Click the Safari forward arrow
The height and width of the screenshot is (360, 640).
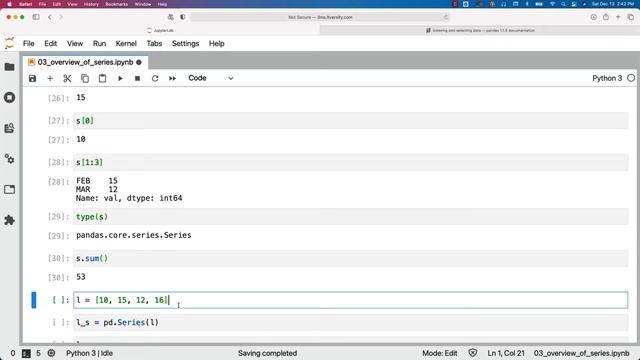[61, 17]
